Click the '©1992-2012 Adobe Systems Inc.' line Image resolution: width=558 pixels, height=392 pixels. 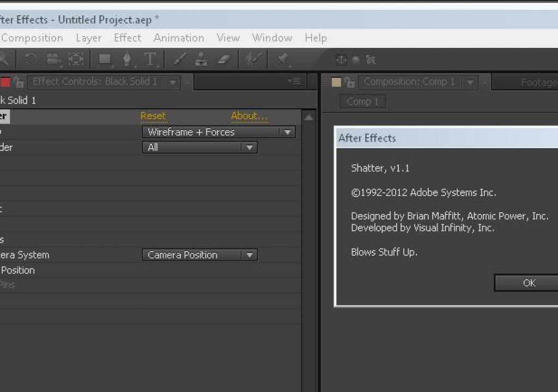(x=423, y=192)
